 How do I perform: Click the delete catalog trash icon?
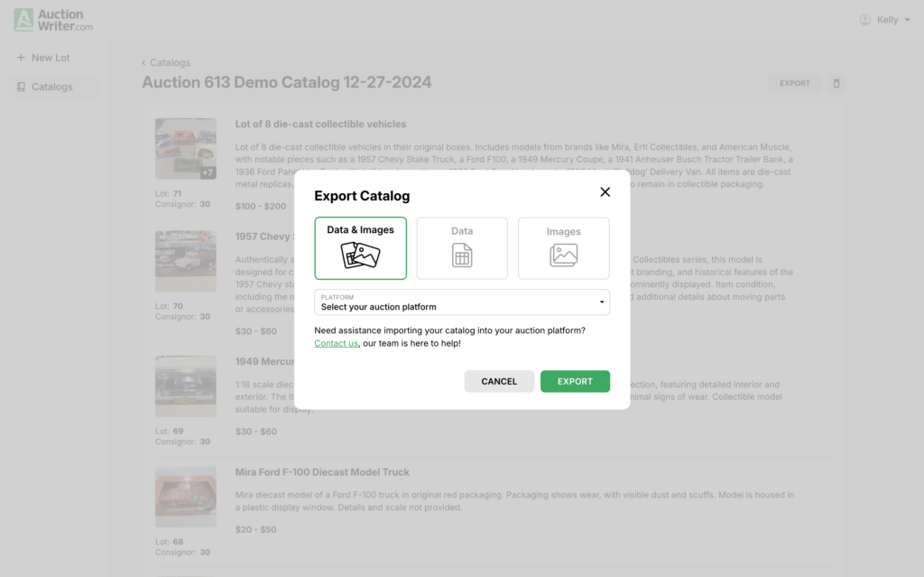pyautogui.click(x=836, y=82)
